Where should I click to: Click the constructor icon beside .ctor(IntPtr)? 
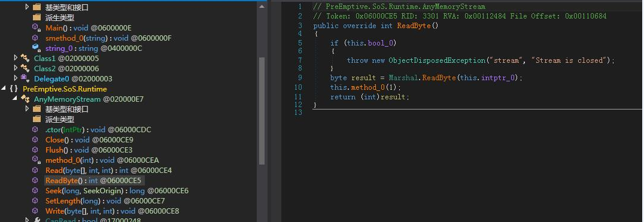coord(36,130)
